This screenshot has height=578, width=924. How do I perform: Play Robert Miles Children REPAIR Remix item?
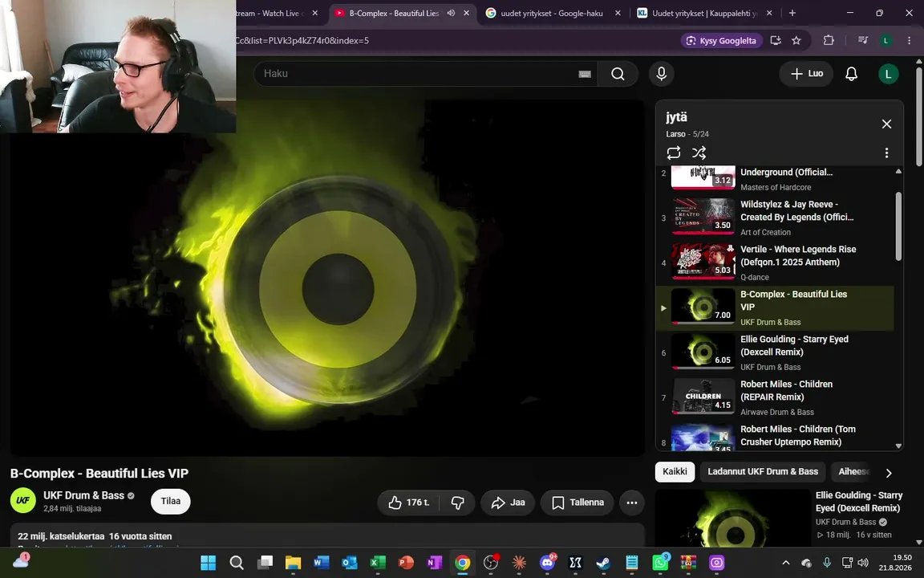pyautogui.click(x=776, y=397)
